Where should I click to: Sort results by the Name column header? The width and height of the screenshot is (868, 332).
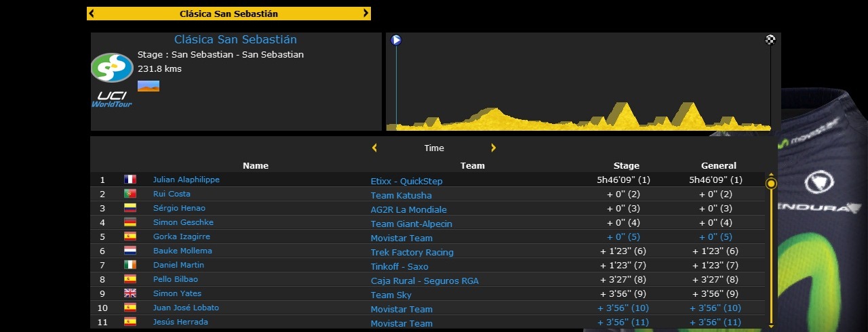point(256,165)
